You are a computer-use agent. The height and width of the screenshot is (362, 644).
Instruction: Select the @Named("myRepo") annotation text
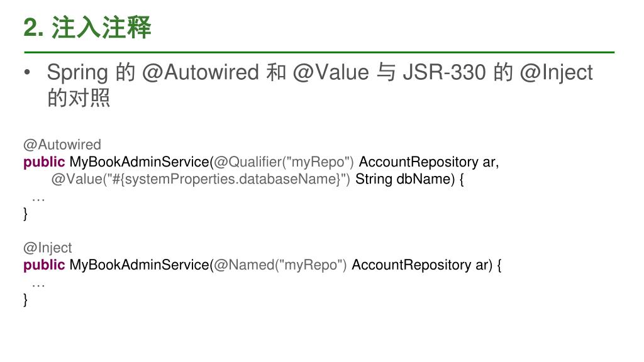tap(280, 265)
